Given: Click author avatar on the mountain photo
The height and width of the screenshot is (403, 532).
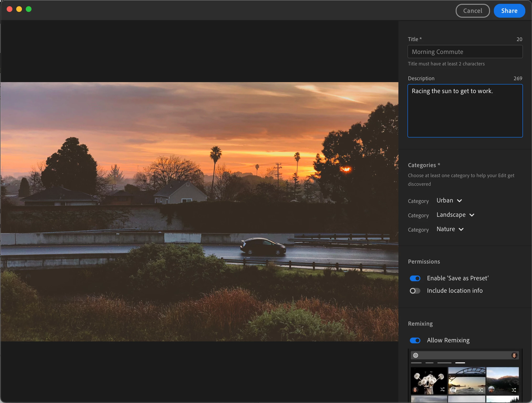Looking at the screenshot, I should 491,389.
